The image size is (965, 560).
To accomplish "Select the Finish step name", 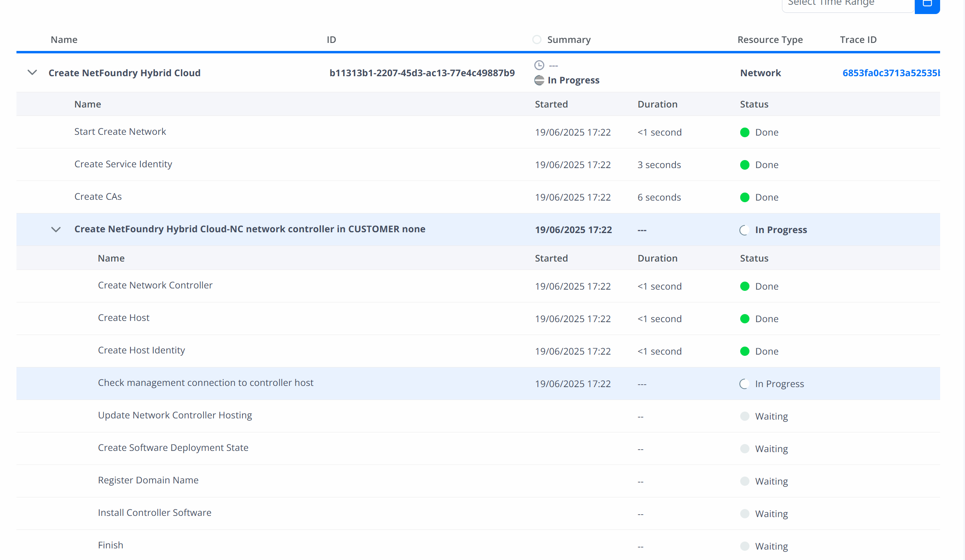I will 110,545.
